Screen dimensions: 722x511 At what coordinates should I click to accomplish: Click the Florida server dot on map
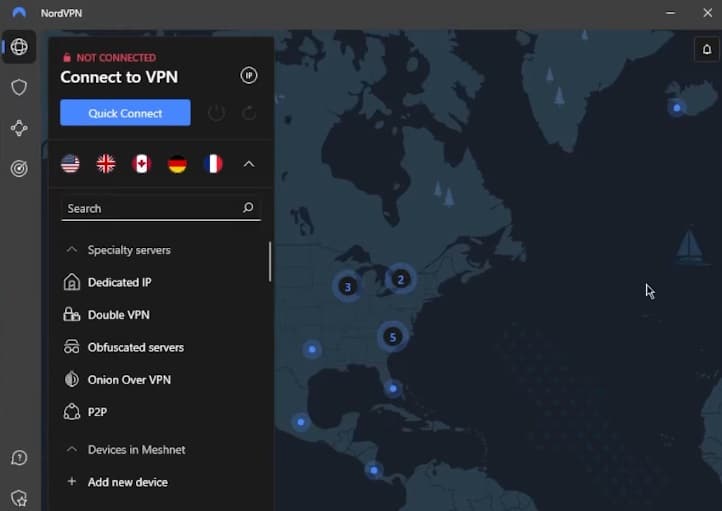393,388
